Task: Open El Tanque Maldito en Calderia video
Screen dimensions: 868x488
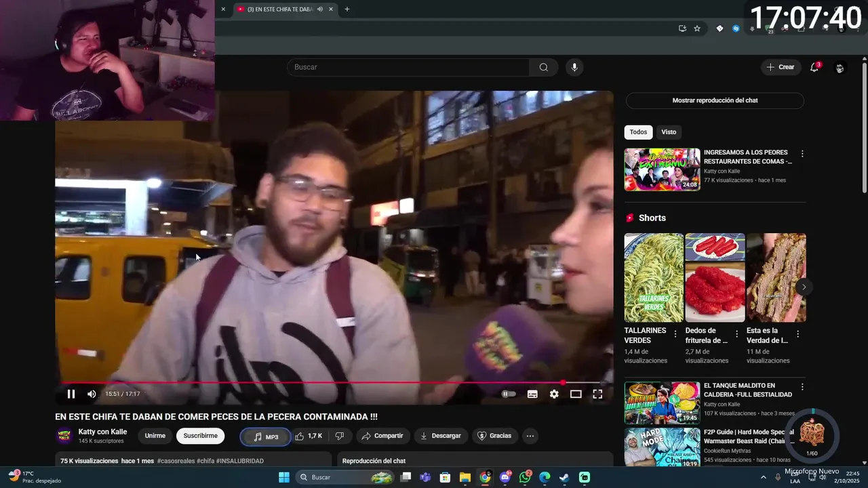Action: [x=662, y=403]
